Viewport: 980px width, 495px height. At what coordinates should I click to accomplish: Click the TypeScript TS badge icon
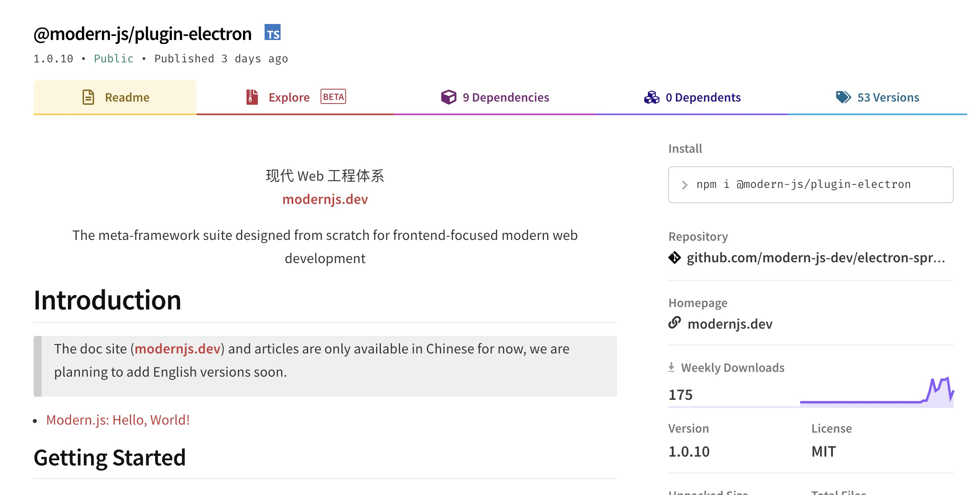273,32
